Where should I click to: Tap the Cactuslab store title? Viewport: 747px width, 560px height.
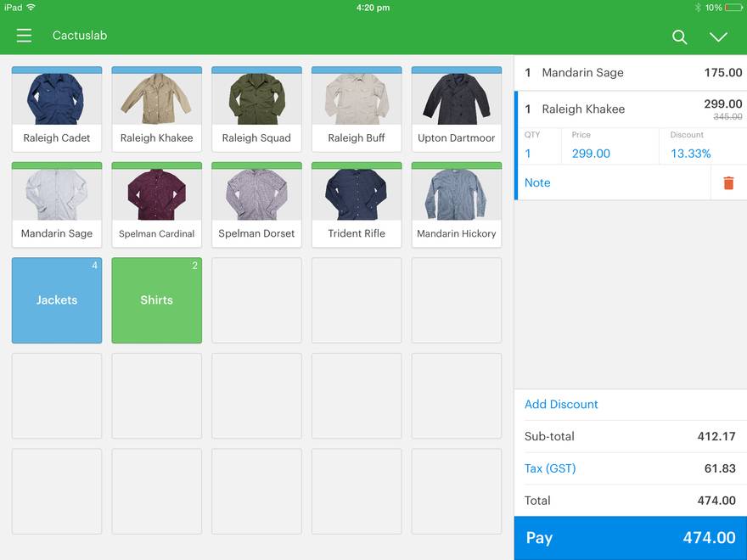point(80,36)
